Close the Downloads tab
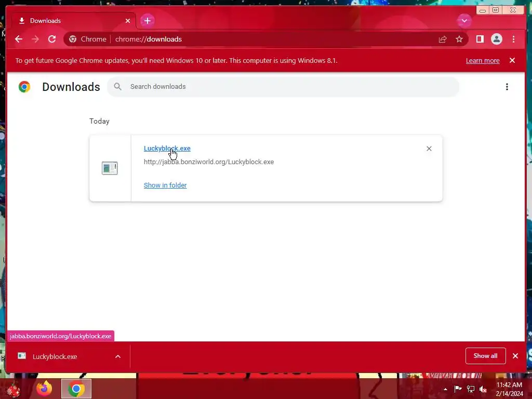The image size is (532, 399). pos(128,21)
